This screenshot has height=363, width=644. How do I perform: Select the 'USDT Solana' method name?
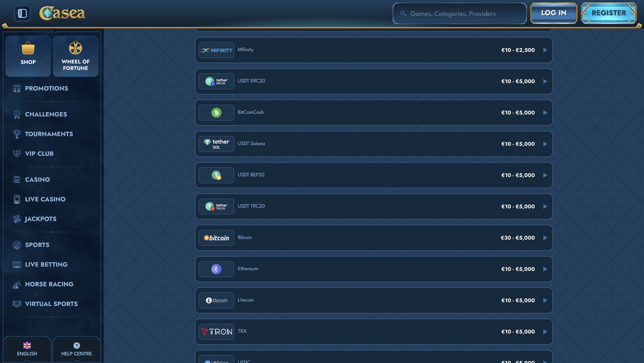(x=251, y=144)
